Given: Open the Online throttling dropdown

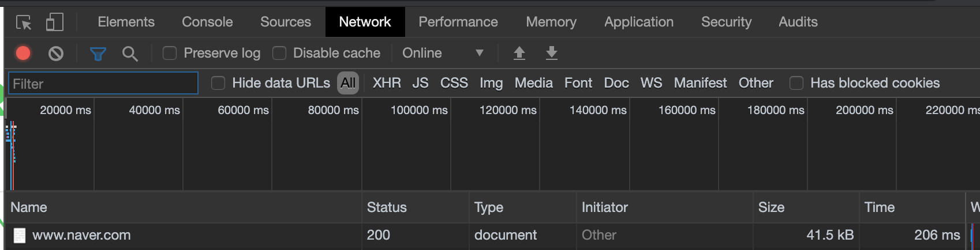Looking at the screenshot, I should [x=443, y=54].
